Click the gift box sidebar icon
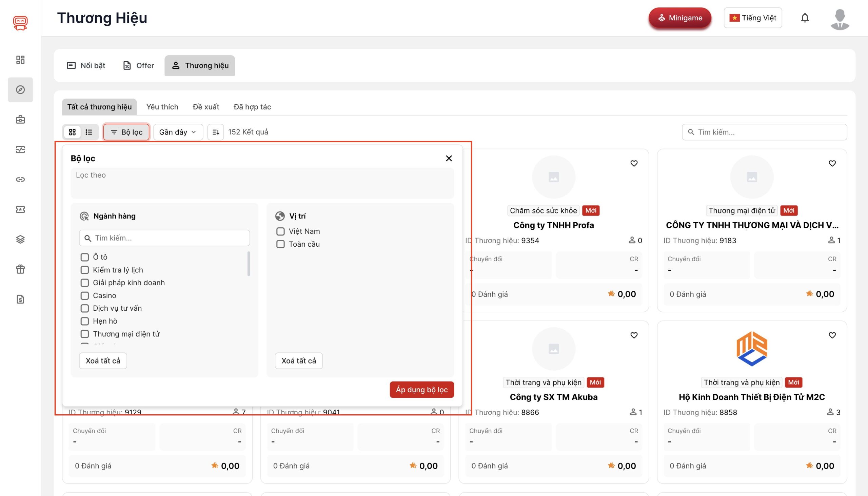The height and width of the screenshot is (496, 868). click(20, 269)
